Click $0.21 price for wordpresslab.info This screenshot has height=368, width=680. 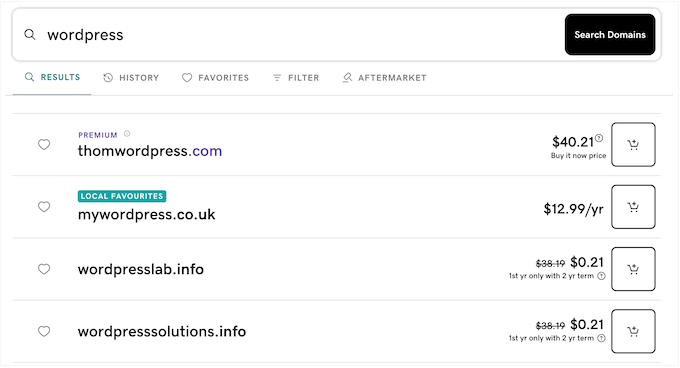pos(587,262)
